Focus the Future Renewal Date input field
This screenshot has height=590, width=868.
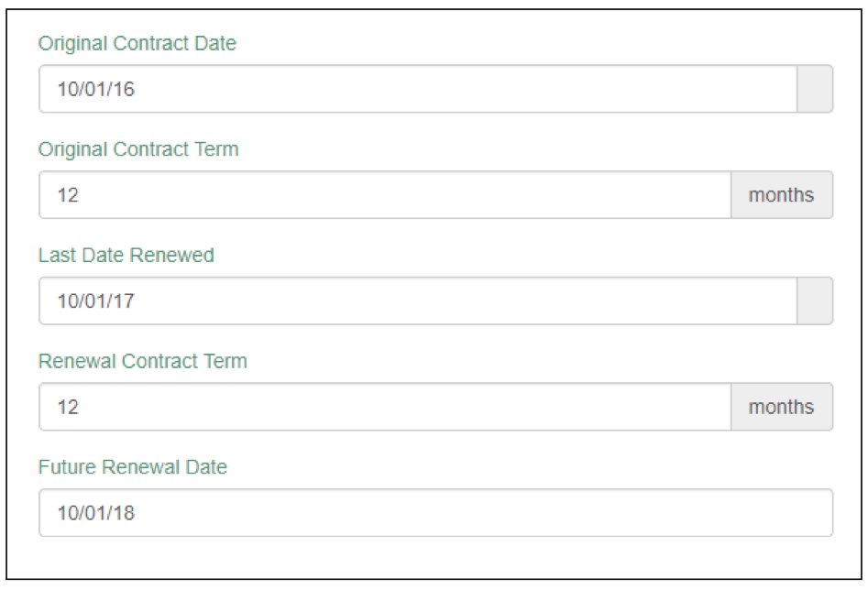pos(435,513)
